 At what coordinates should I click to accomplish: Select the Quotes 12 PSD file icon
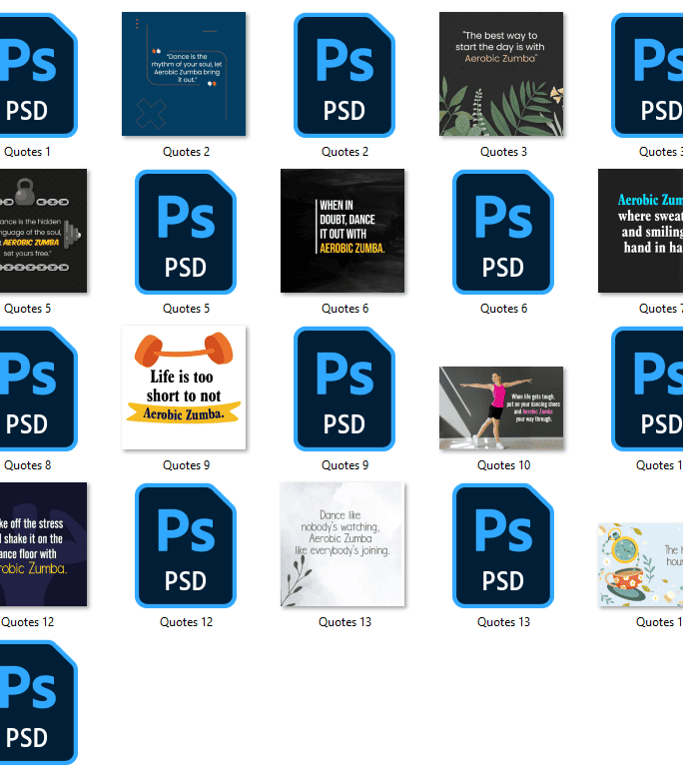186,545
